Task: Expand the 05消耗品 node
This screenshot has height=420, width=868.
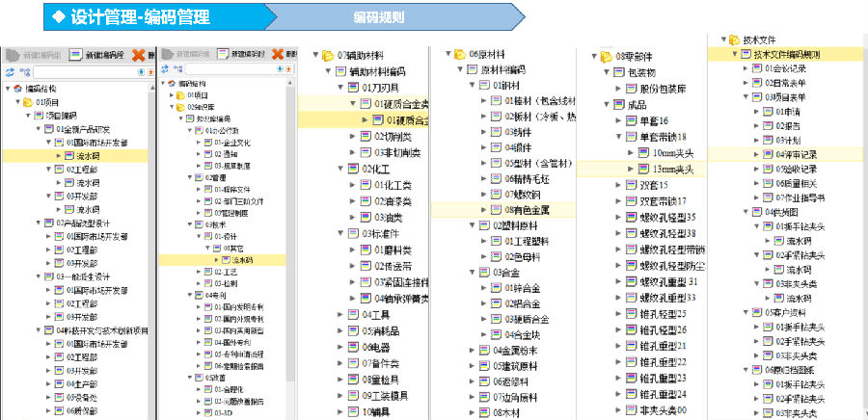Action: (x=341, y=331)
